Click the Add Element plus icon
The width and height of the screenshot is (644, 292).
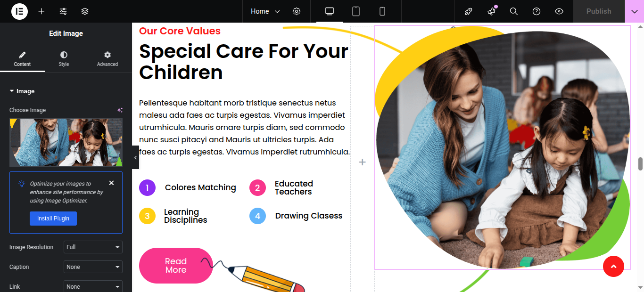41,11
